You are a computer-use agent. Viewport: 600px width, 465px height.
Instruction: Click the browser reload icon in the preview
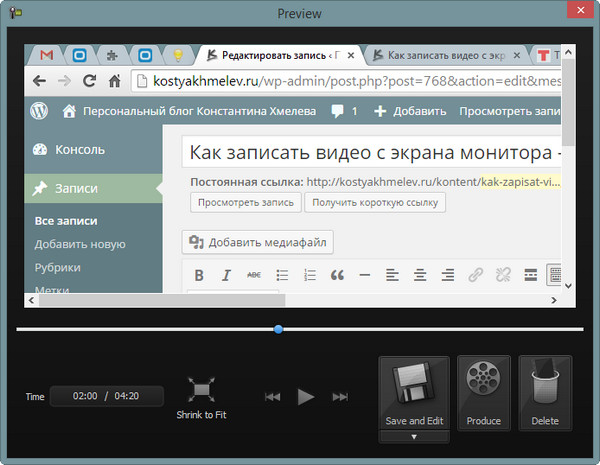(90, 81)
